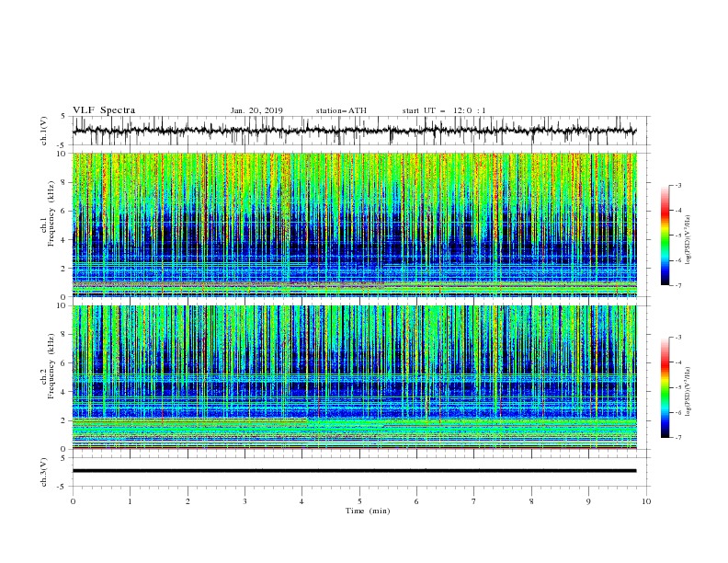Image resolution: width=728 pixels, height=563 pixels.
Task: Click the "6" kHz tick on ch.1 axis
Action: coord(65,211)
